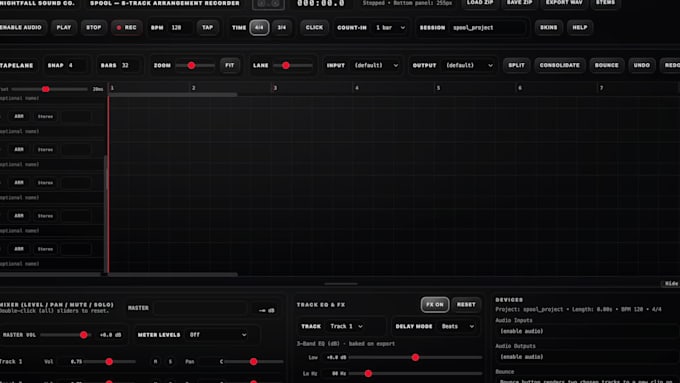Open the INPUT device dropdown
The height and width of the screenshot is (383, 680).
376,65
